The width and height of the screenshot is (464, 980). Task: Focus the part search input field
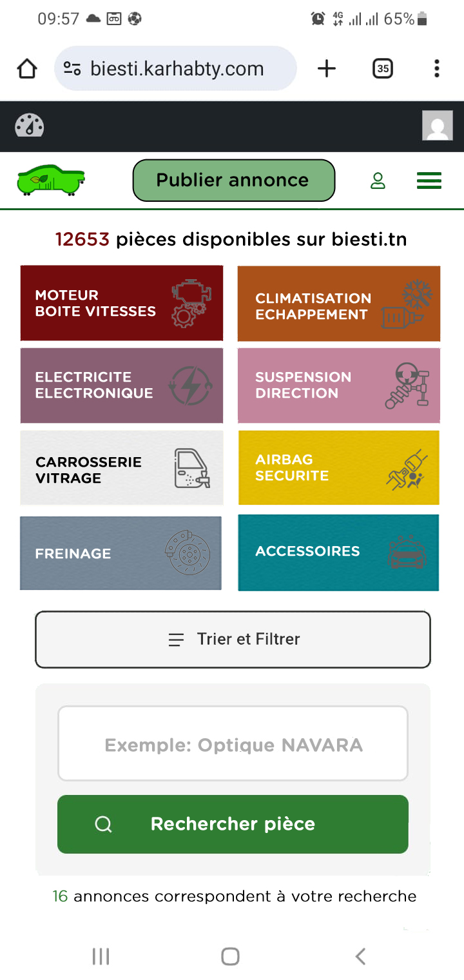(x=233, y=743)
